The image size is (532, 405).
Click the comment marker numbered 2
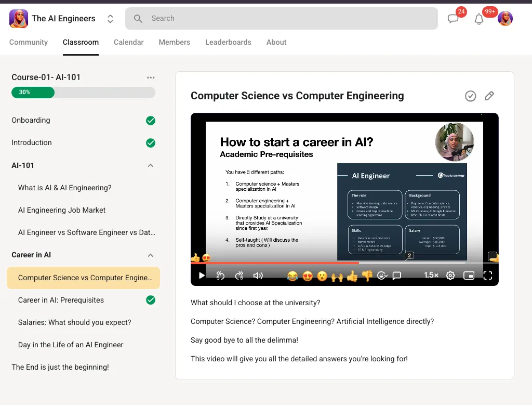pos(409,256)
